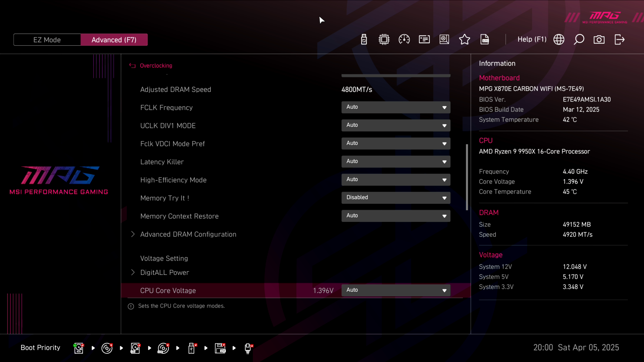Click the globe language icon
The height and width of the screenshot is (362, 644).
pos(559,40)
